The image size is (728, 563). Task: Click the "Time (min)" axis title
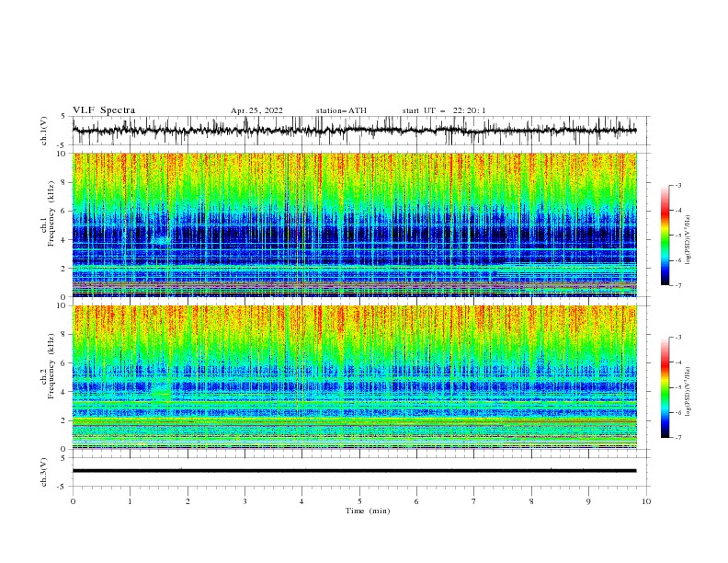click(368, 511)
